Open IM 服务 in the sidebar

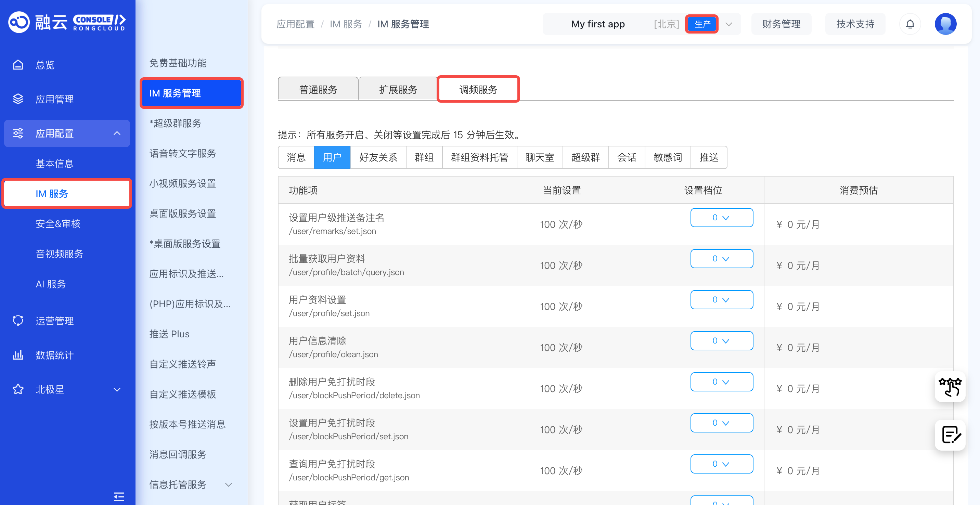67,194
